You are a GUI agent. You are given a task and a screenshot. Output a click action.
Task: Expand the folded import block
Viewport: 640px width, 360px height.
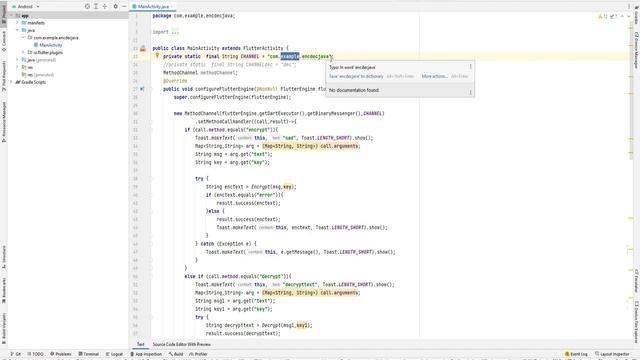pyautogui.click(x=175, y=32)
